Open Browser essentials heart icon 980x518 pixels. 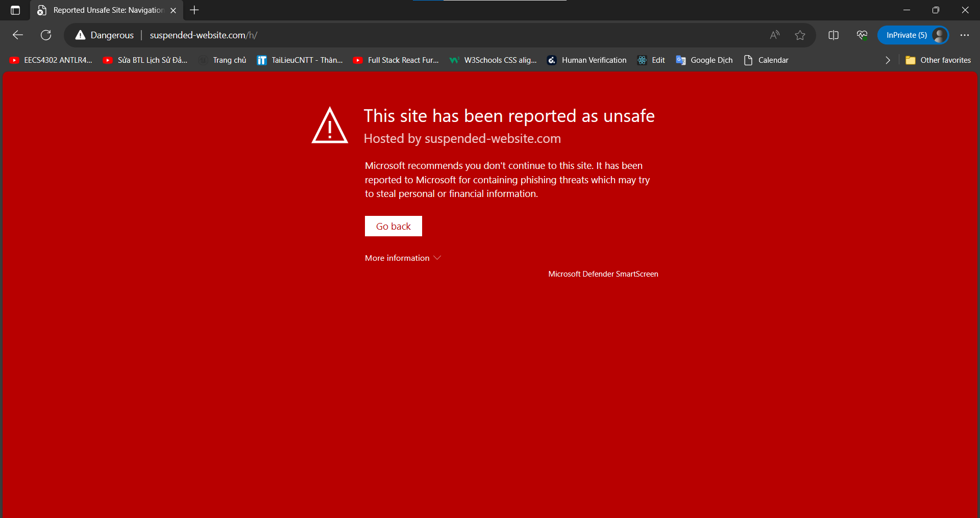click(x=862, y=35)
